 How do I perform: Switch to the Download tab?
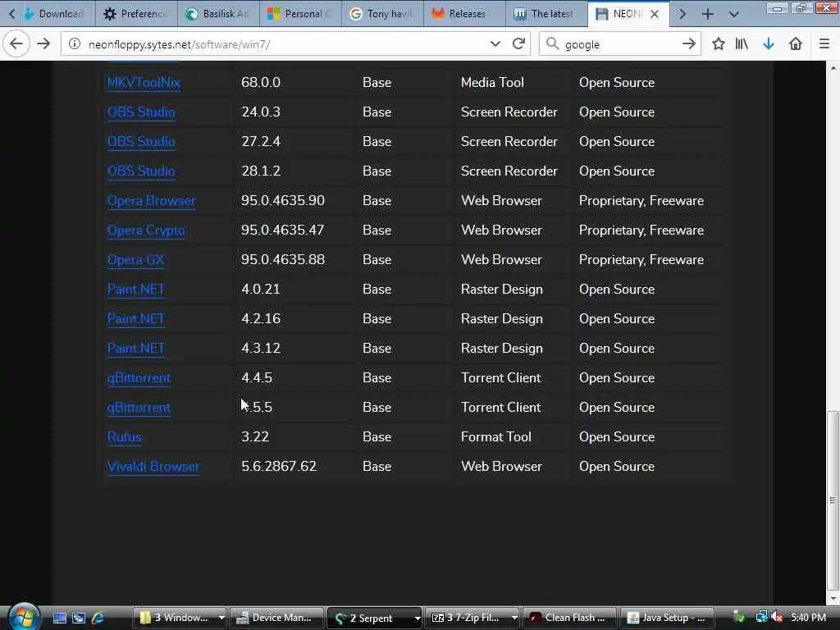pos(54,14)
